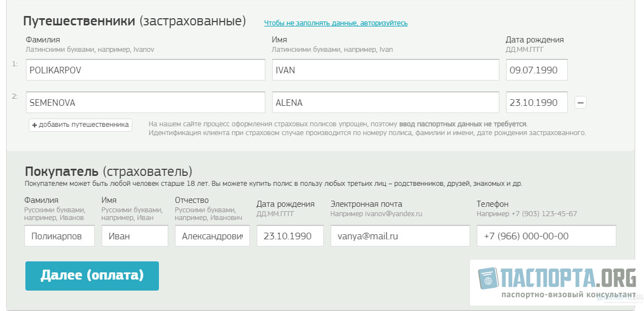Edit traveler 1 surname field POLIKARPOV
The image size is (644, 311).
tap(145, 69)
